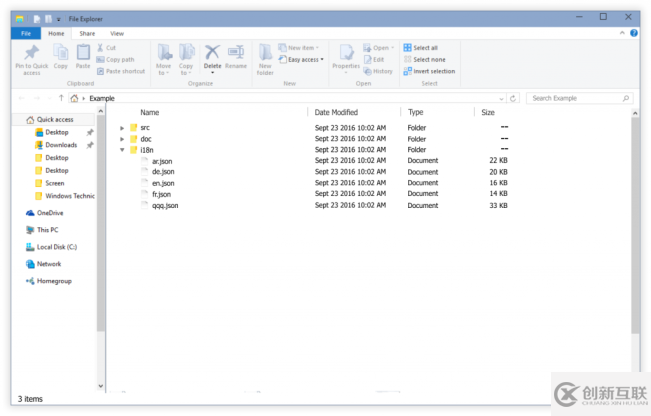The height and width of the screenshot is (416, 651).
Task: Click the Open ribbon button
Action: point(378,48)
